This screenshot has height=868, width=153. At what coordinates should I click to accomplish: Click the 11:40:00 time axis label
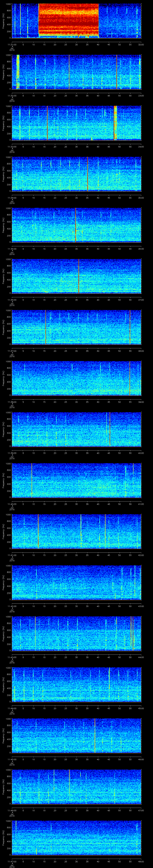[12, 504]
